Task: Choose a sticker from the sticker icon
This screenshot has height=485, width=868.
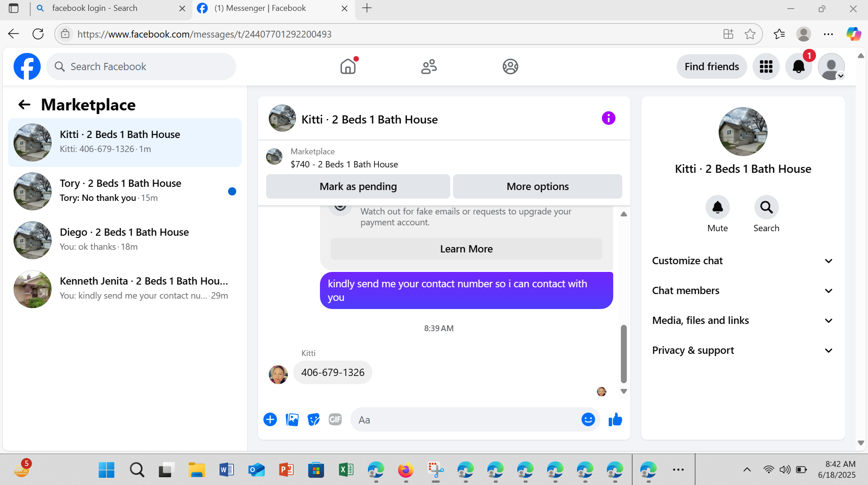Action: pos(314,420)
